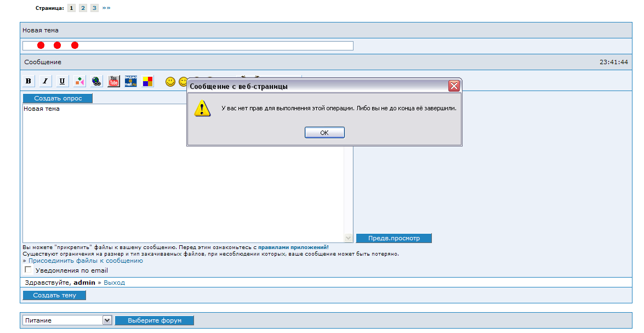The width and height of the screenshot is (644, 333).
Task: Insert the first smiley emoticon
Action: 170,82
